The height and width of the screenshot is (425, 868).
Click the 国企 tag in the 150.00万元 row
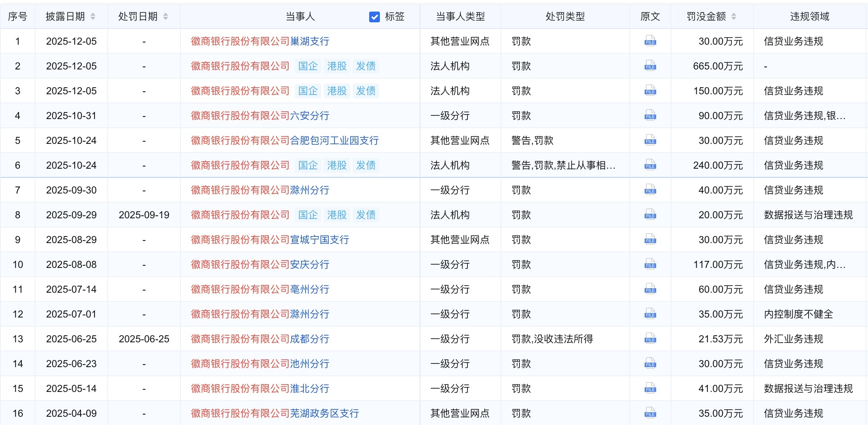(308, 91)
